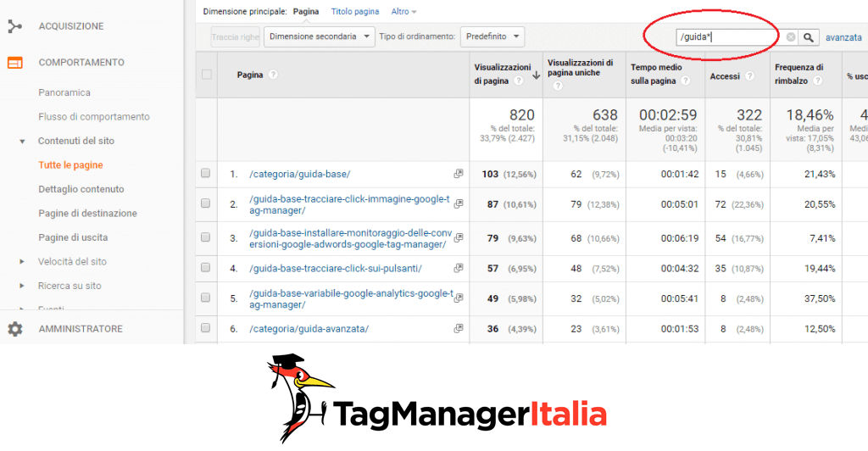The height and width of the screenshot is (451, 868).
Task: Open the guida-base-installare-monitoraggio page link
Action: coord(350,238)
